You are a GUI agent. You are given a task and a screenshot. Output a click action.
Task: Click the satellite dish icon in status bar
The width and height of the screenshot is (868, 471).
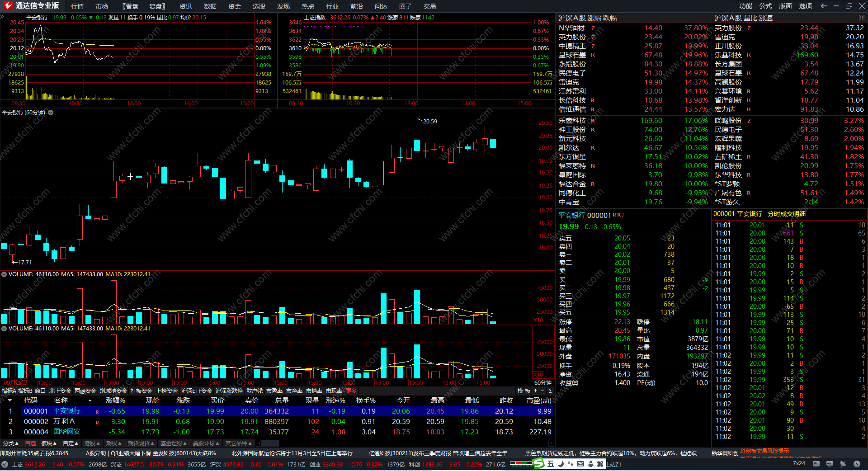[x=843, y=464]
